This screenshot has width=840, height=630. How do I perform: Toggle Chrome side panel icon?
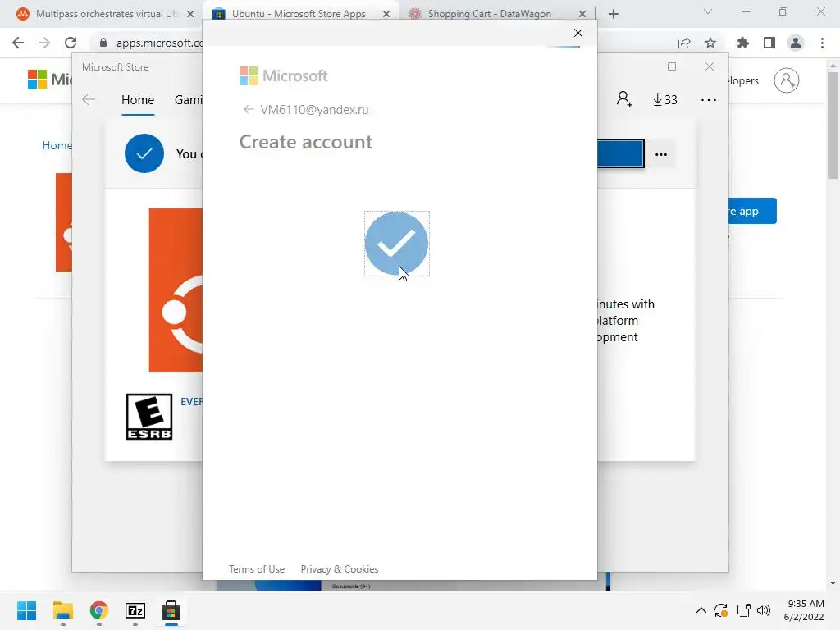coord(769,43)
